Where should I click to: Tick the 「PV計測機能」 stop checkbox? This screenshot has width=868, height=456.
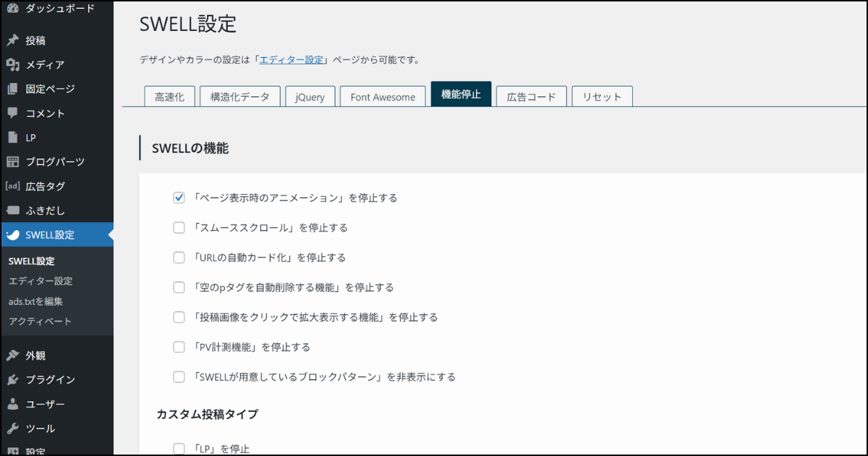tap(179, 347)
